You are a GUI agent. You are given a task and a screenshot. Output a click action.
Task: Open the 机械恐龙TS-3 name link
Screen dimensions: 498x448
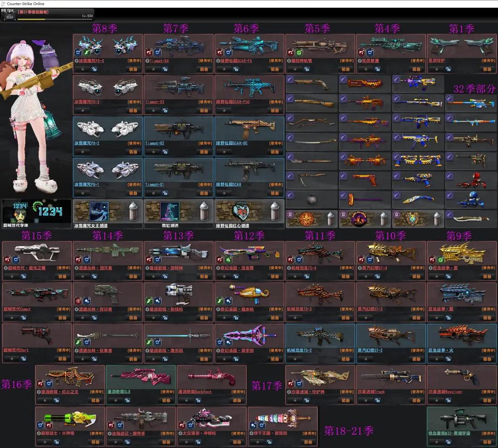pos(299,309)
